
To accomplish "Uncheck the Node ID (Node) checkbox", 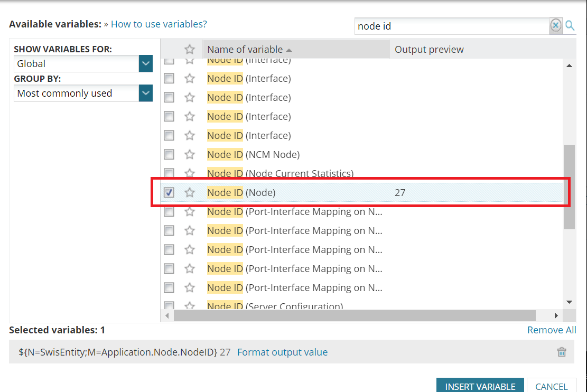I will 169,193.
